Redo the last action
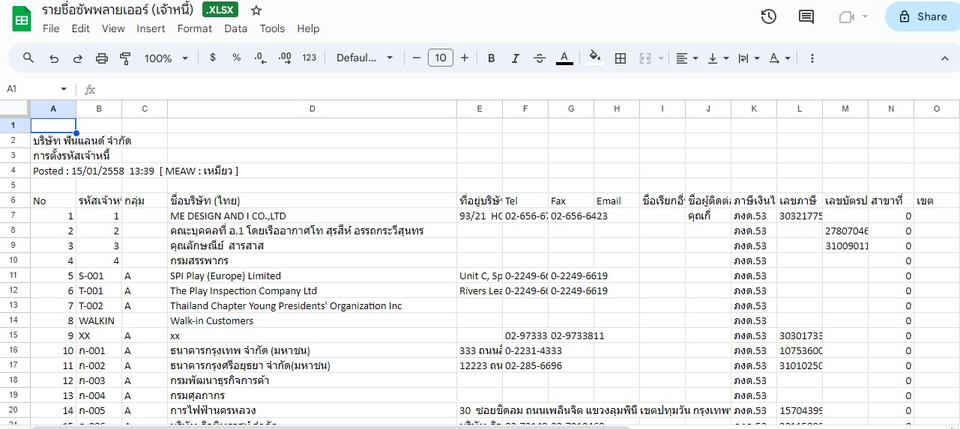Screen dimensions: 960x429 78,58
